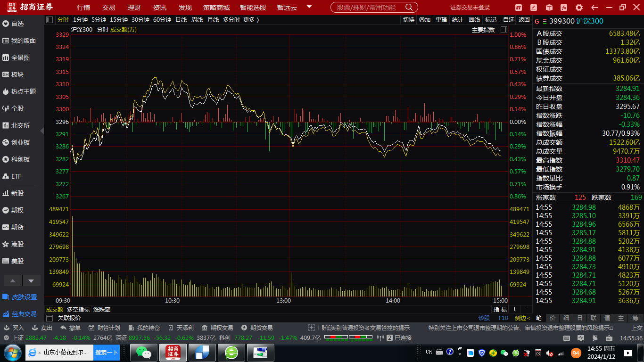This screenshot has width=644, height=362.
Task: Open the 期权 options section
Action: point(13,210)
